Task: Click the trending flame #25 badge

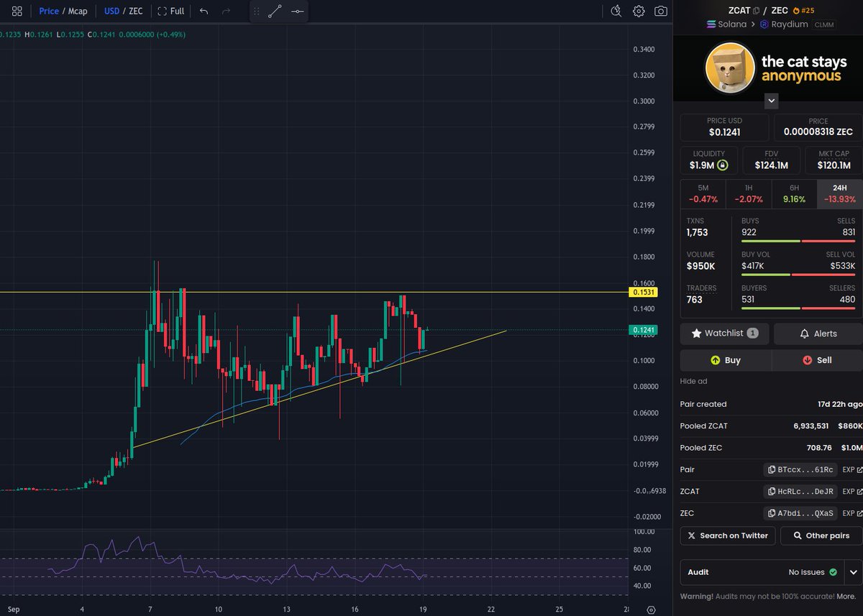Action: tap(804, 11)
